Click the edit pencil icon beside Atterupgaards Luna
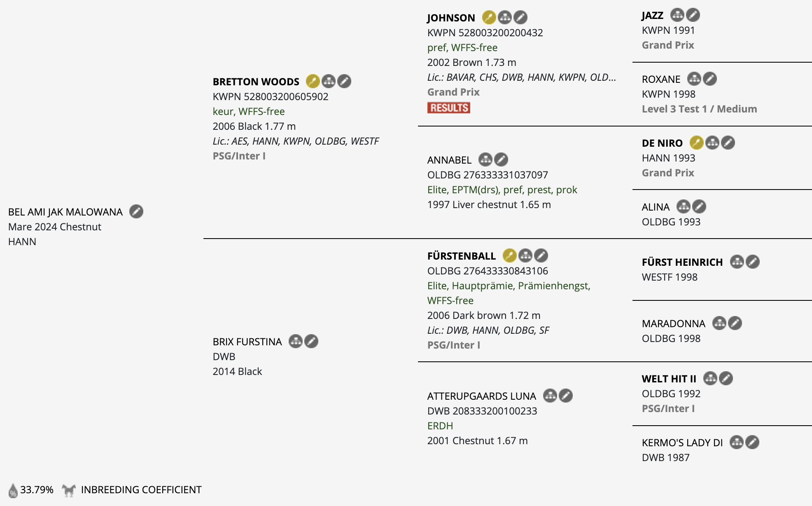 tap(566, 396)
